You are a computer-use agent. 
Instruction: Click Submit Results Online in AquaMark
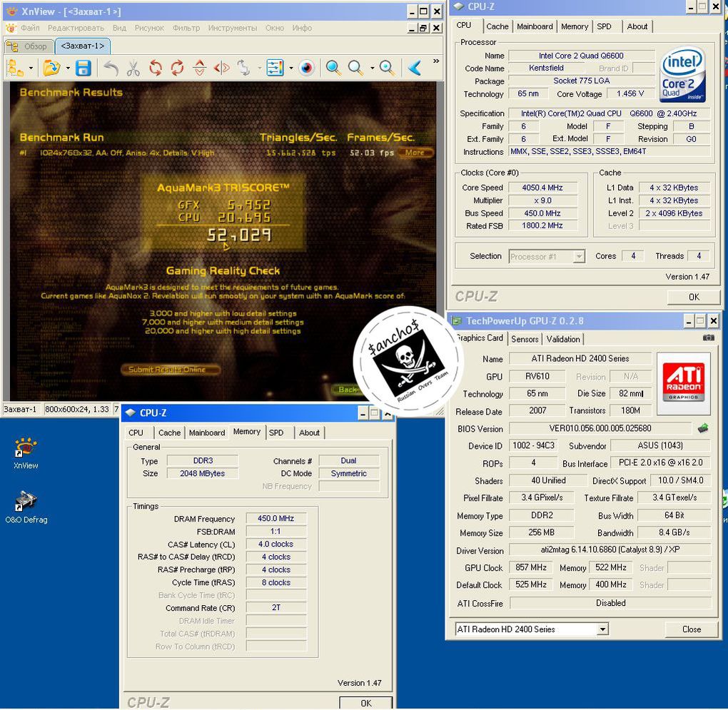click(x=170, y=370)
